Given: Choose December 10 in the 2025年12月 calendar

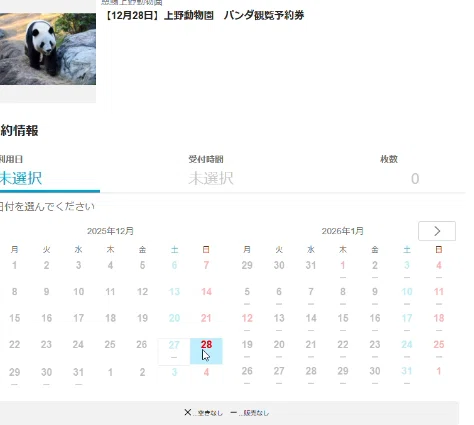Looking at the screenshot, I should click(79, 292).
